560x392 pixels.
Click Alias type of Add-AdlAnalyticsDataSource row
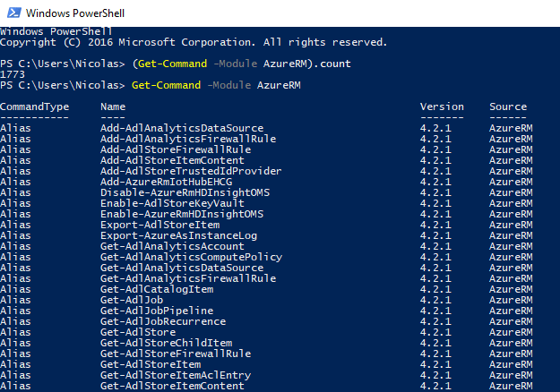point(15,128)
